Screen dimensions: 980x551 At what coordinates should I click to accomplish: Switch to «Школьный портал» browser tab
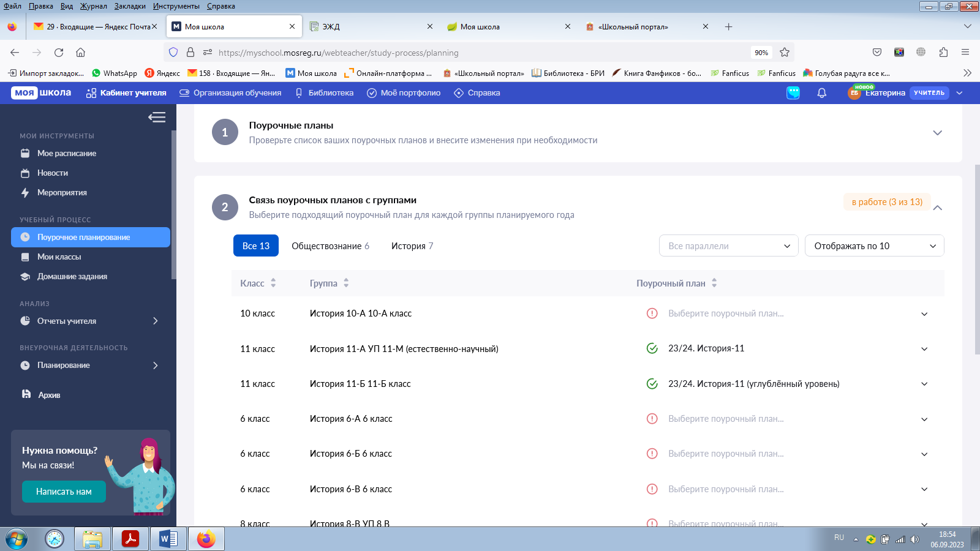[646, 27]
